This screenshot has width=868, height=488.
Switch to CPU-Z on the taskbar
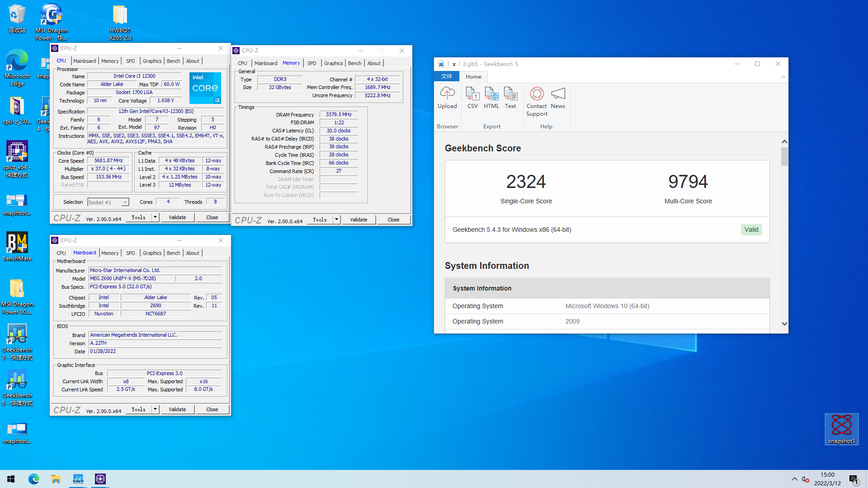pos(100,479)
